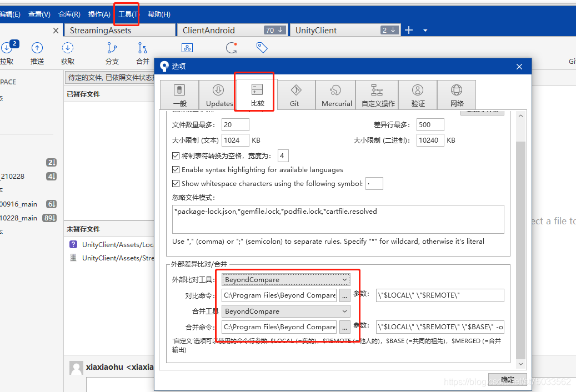Click the tag icon on the toolbar
The width and height of the screenshot is (576, 392).
point(262,48)
